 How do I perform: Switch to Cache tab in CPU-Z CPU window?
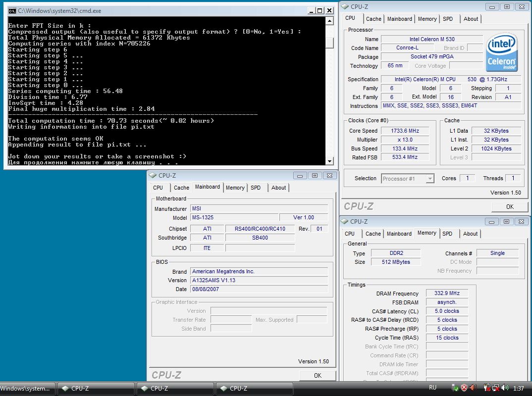(373, 19)
